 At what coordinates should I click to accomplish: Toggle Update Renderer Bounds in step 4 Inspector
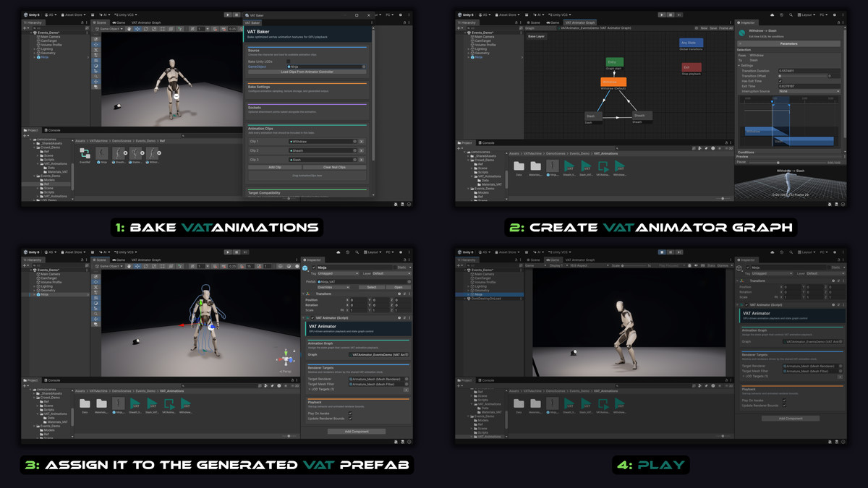(784, 406)
